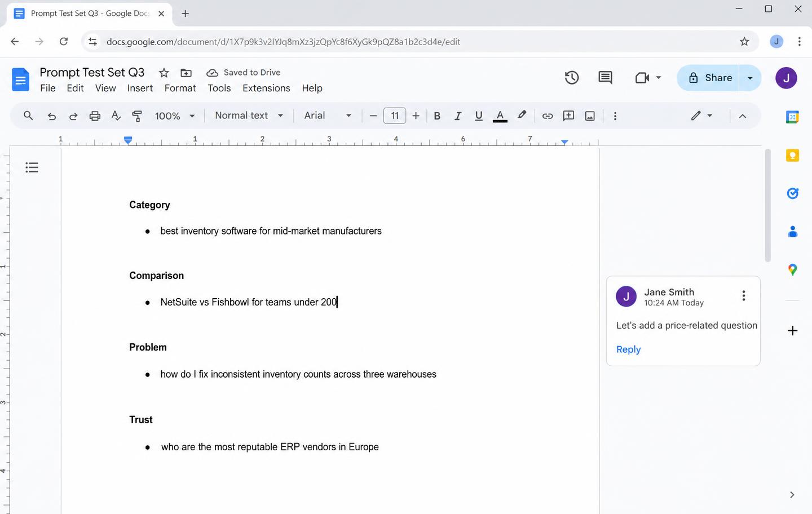
Task: Insert an image from the toolbar
Action: [x=590, y=116]
